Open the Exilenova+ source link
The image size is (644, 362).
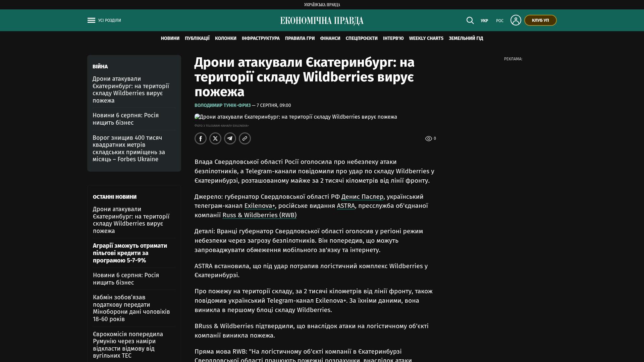click(260, 206)
